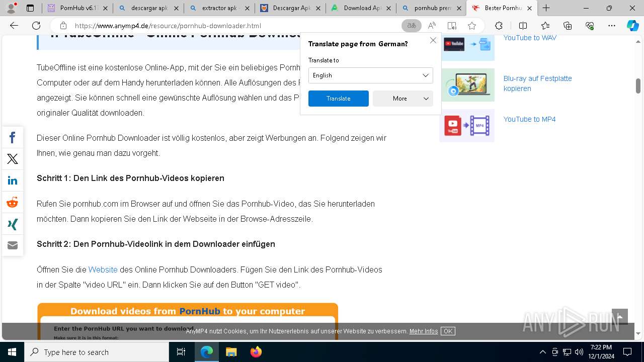644x362 pixels.
Task: Open Immersive Reader icon in address bar
Action: point(452,26)
